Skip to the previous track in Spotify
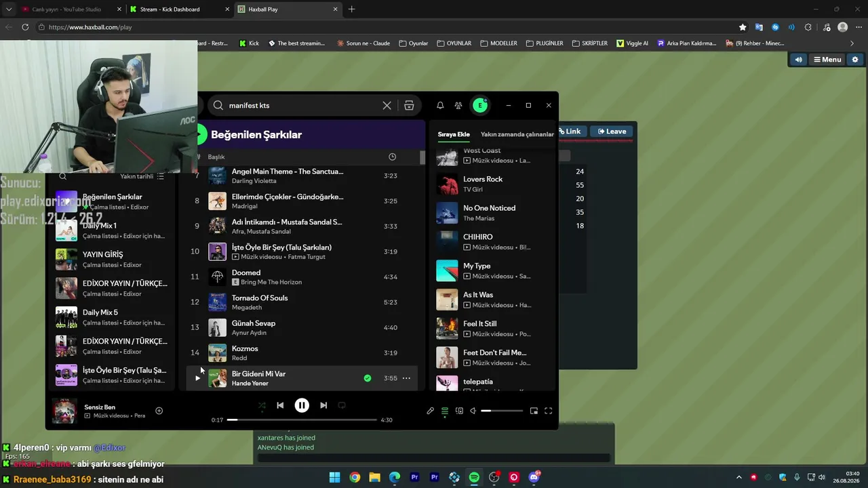 (280, 405)
